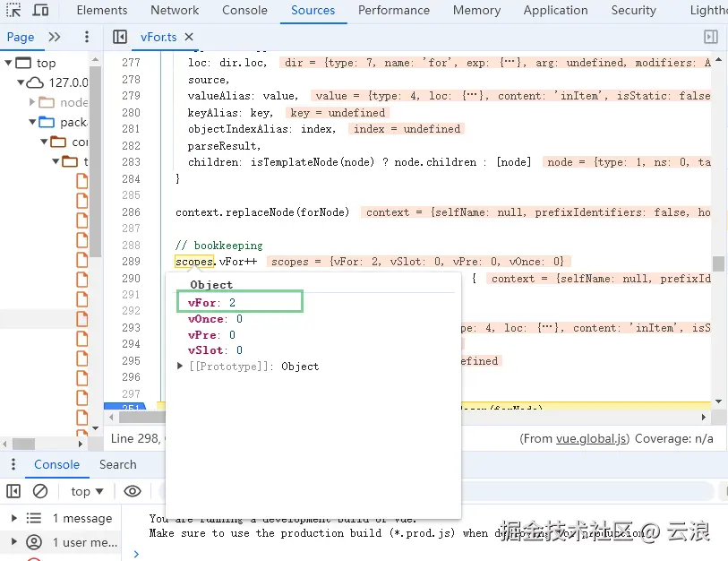The width and height of the screenshot is (728, 561).
Task: Collapse the co folder tree node
Action: 44,142
